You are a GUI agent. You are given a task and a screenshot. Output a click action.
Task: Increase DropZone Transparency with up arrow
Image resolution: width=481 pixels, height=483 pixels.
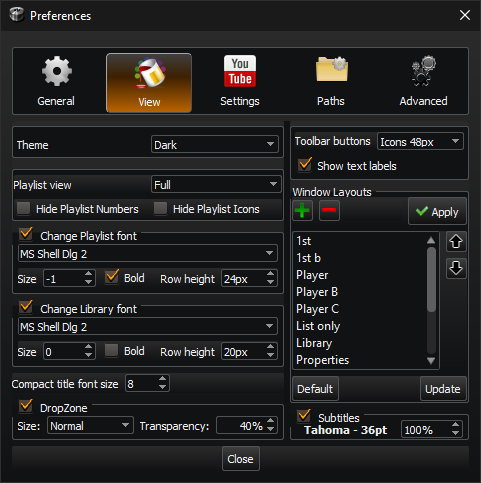pyautogui.click(x=270, y=421)
